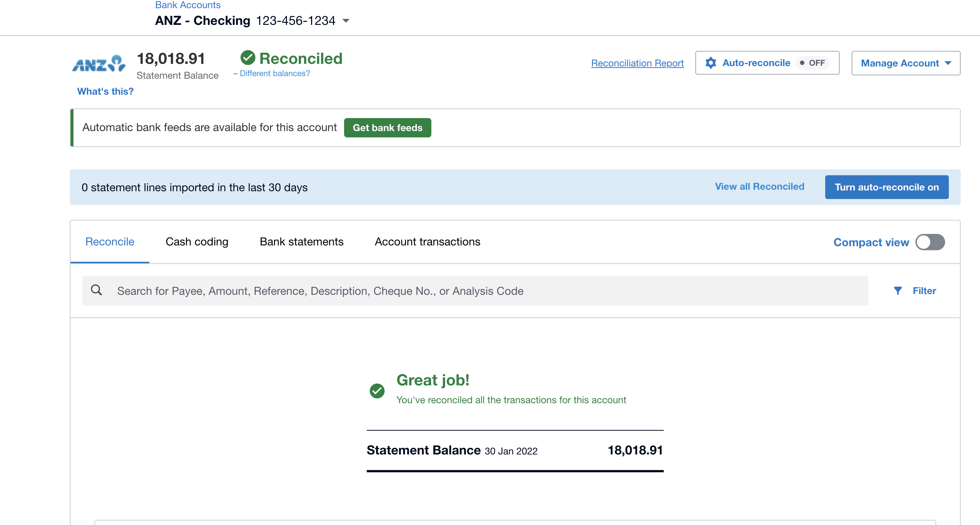This screenshot has width=980, height=525.
Task: Click the 0 statement lines imported message
Action: click(195, 187)
